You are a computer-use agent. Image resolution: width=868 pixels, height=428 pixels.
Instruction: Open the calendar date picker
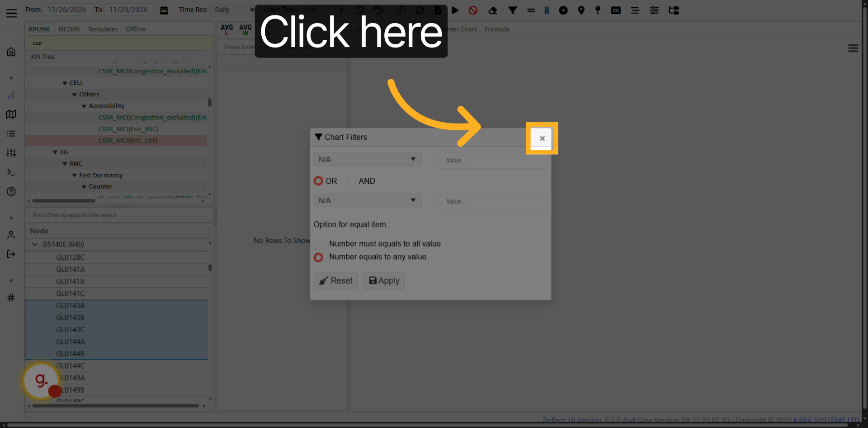(164, 10)
